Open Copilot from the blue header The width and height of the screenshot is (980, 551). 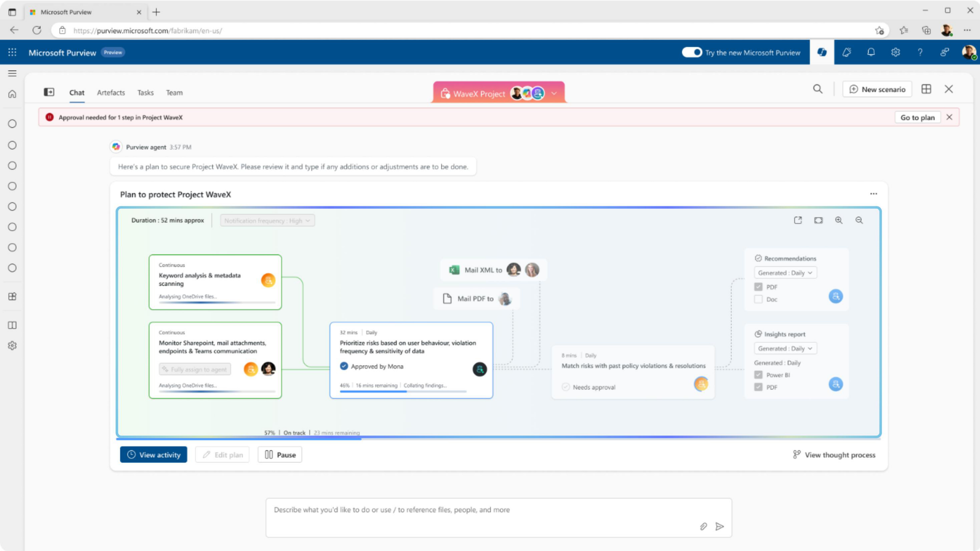[x=822, y=53]
